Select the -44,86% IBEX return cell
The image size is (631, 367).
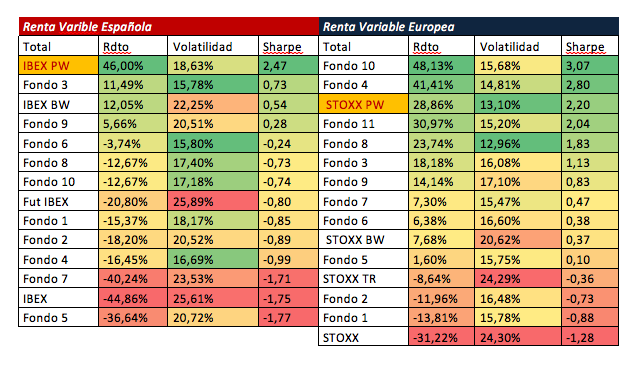click(x=133, y=298)
